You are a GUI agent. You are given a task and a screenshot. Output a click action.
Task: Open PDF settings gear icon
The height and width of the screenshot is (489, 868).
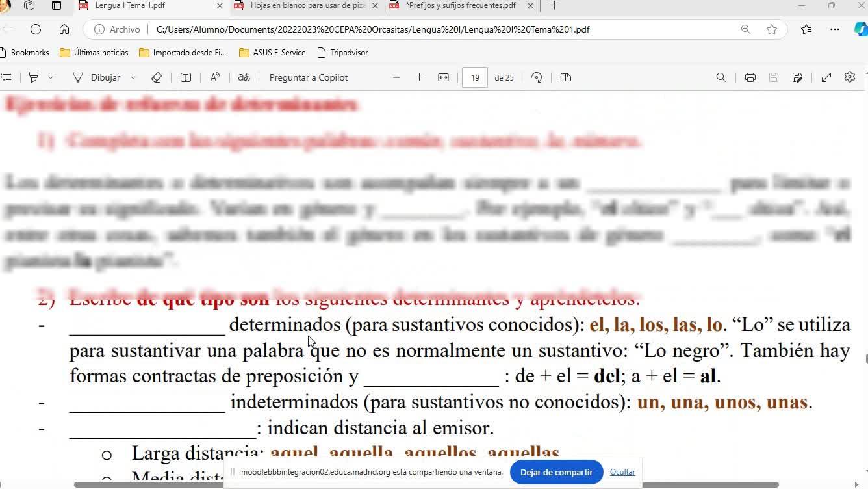point(849,77)
